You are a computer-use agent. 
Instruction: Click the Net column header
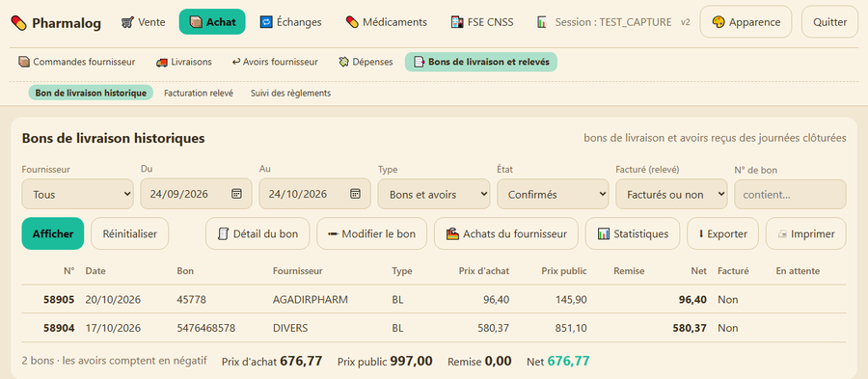[699, 271]
